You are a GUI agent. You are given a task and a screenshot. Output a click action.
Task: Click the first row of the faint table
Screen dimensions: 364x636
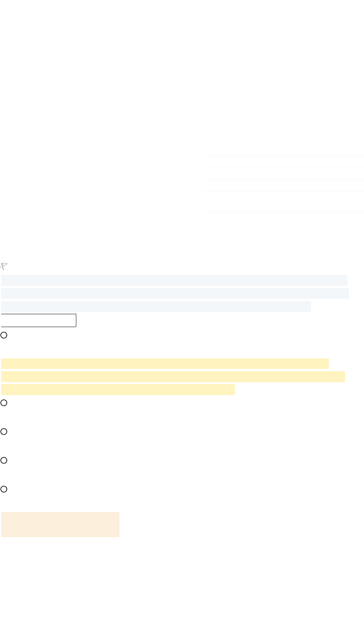(284, 162)
